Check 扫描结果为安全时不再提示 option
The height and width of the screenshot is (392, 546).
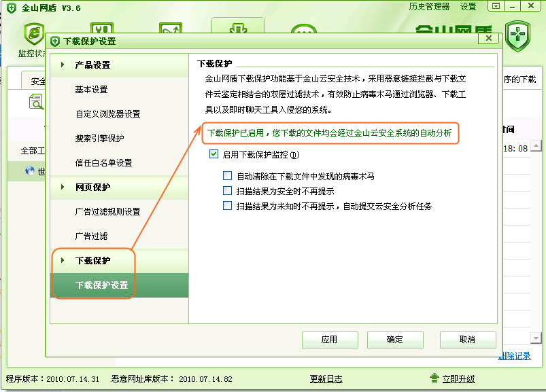[x=227, y=191]
